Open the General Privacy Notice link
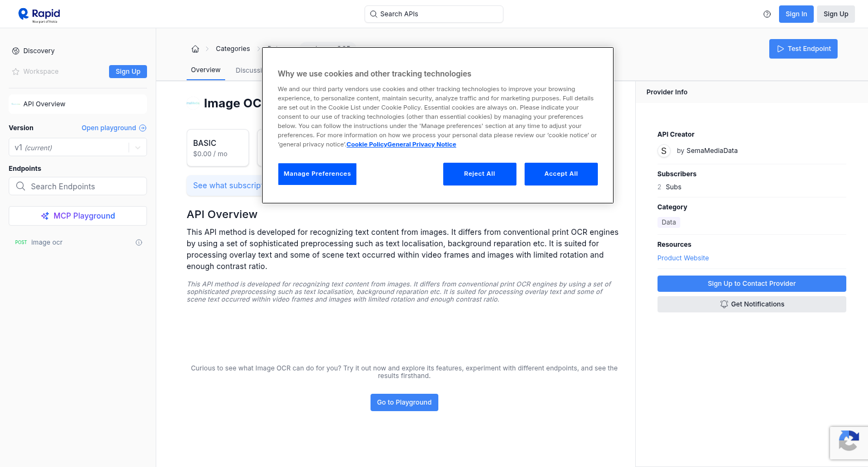The height and width of the screenshot is (467, 868). click(x=422, y=144)
